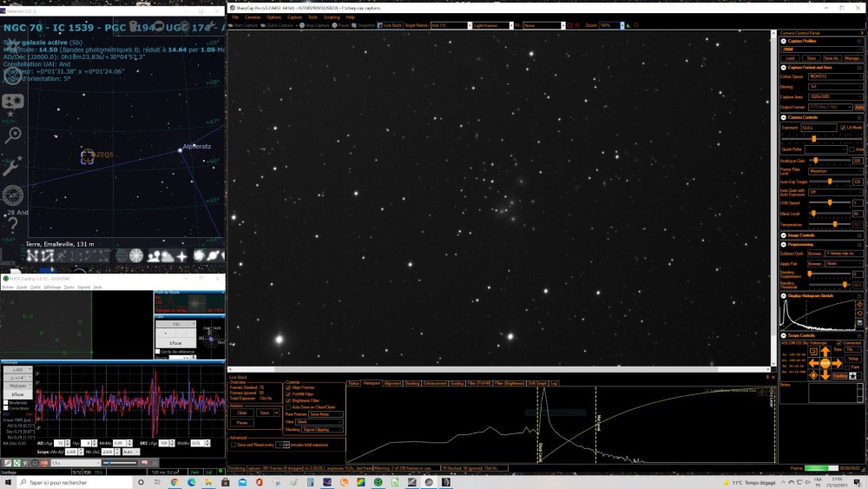The image size is (868, 489).
Task: Toggle Brightness Filter checkbox
Action: 288,400
